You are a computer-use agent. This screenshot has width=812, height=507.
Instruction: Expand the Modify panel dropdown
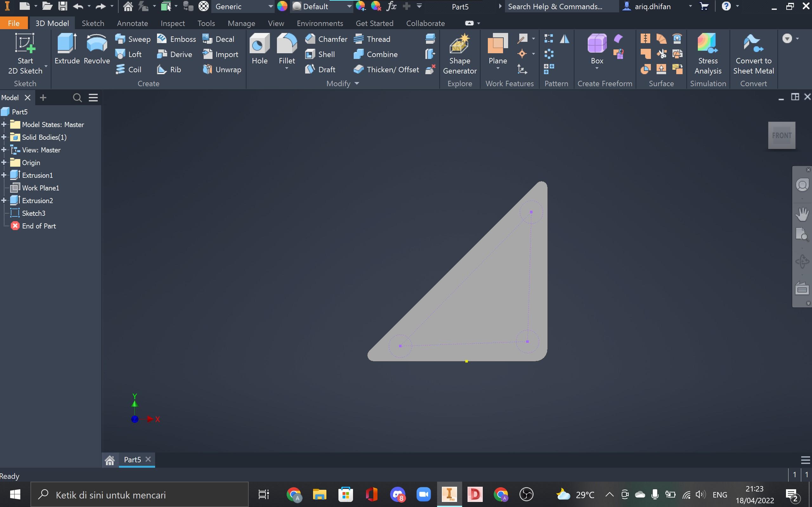pos(357,83)
